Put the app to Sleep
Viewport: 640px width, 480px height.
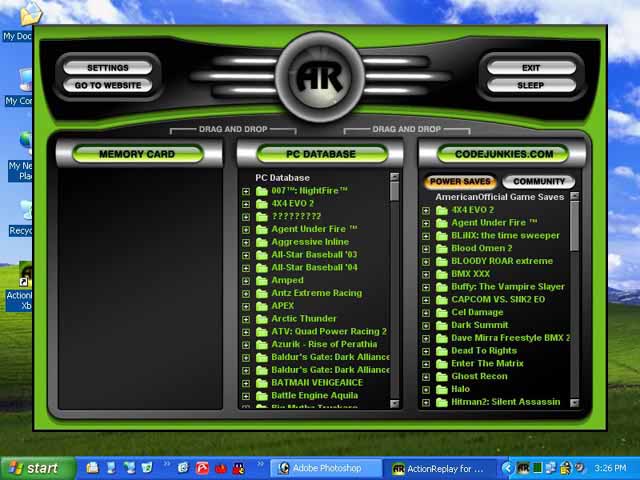tap(531, 85)
